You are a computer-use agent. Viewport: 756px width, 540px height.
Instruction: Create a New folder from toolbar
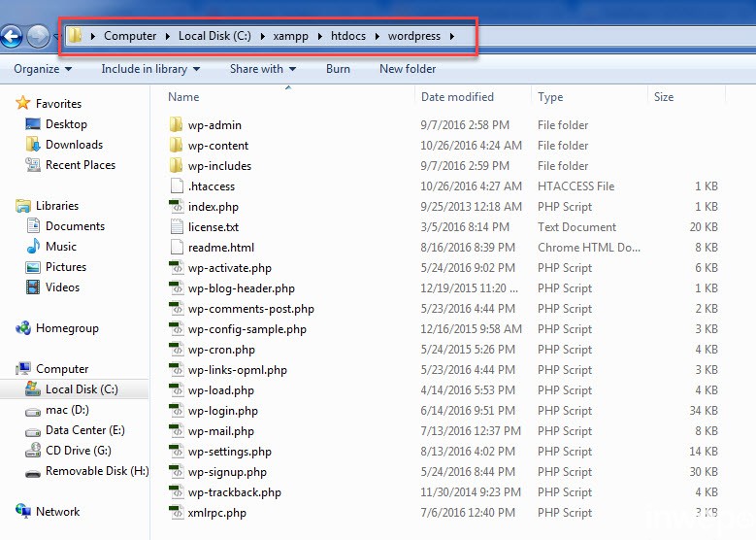(x=408, y=69)
